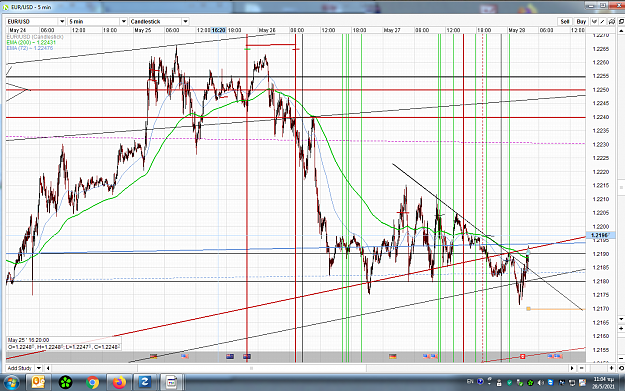Open Firefox from the taskbar
The image size is (625, 391).
(x=119, y=383)
